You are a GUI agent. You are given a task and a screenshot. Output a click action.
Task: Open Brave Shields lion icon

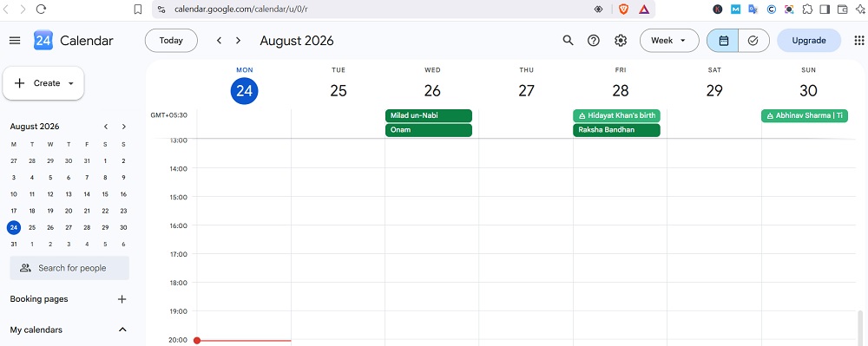point(623,9)
